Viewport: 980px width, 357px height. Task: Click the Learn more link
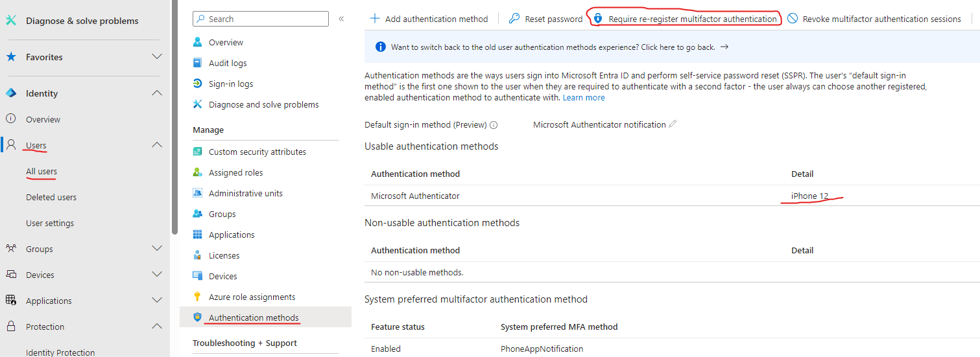click(584, 98)
